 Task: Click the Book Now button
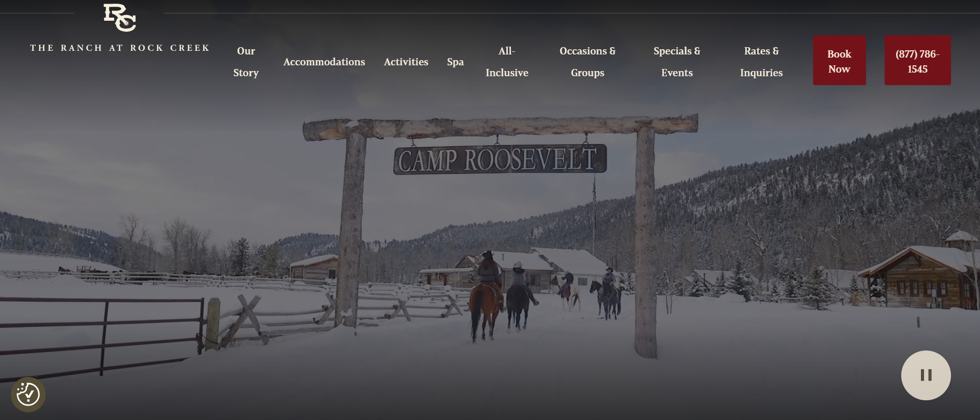tap(839, 60)
